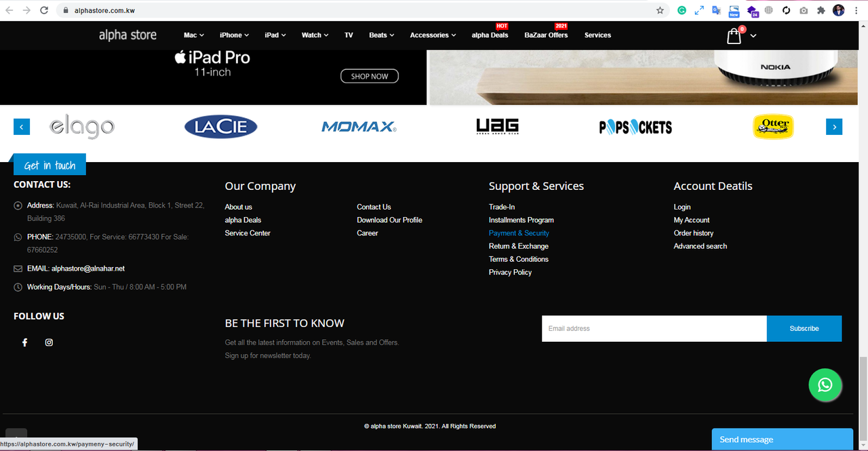This screenshot has width=868, height=451.
Task: Open Order history link
Action: click(x=694, y=233)
